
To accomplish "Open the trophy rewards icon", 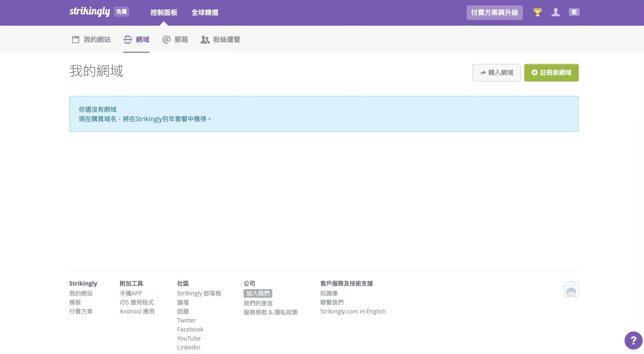I will [538, 12].
